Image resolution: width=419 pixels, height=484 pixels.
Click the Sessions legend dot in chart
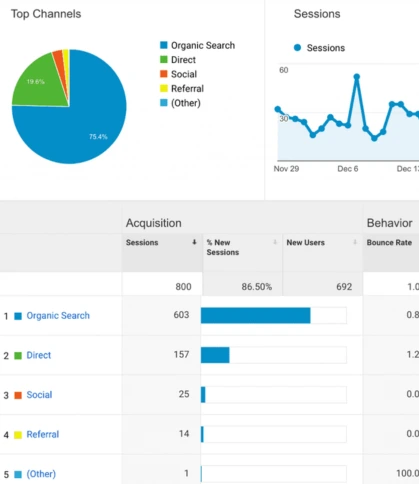tap(297, 48)
